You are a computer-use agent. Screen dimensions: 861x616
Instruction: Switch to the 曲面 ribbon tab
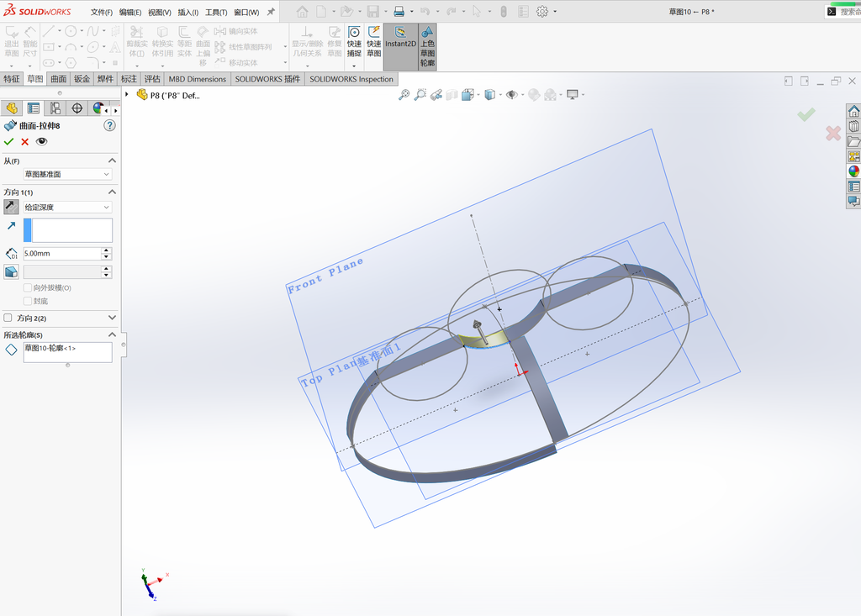click(59, 79)
